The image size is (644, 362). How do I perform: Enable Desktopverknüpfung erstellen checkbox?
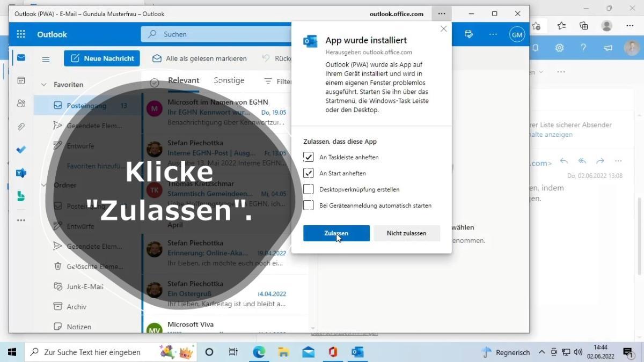pyautogui.click(x=309, y=189)
